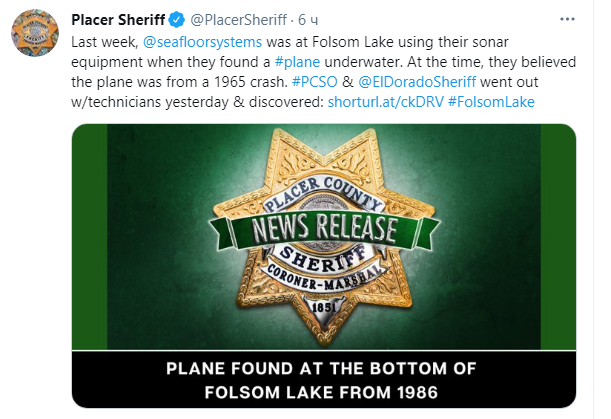Open the #FolsomLake hashtag
611x419 pixels.
493,101
